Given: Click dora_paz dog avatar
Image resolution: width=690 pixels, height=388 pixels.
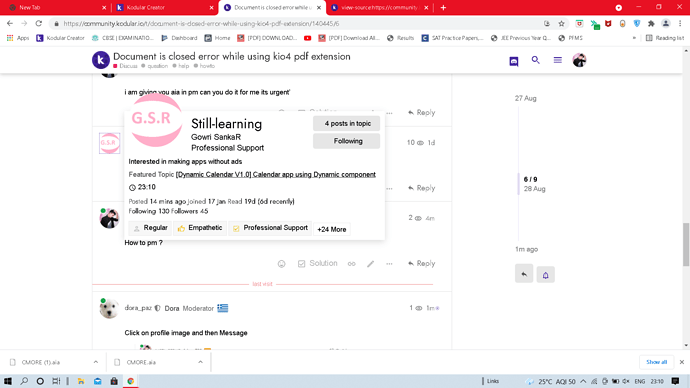Looking at the screenshot, I should coord(109,308).
